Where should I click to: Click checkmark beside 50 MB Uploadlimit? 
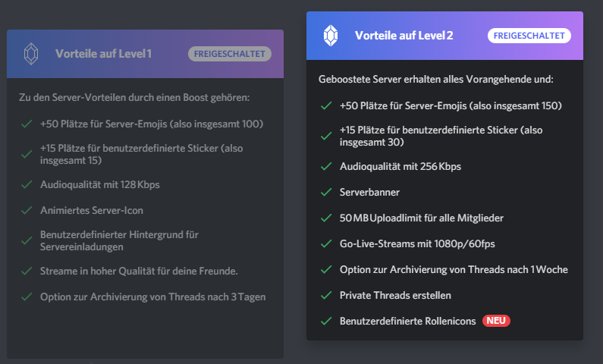click(327, 218)
